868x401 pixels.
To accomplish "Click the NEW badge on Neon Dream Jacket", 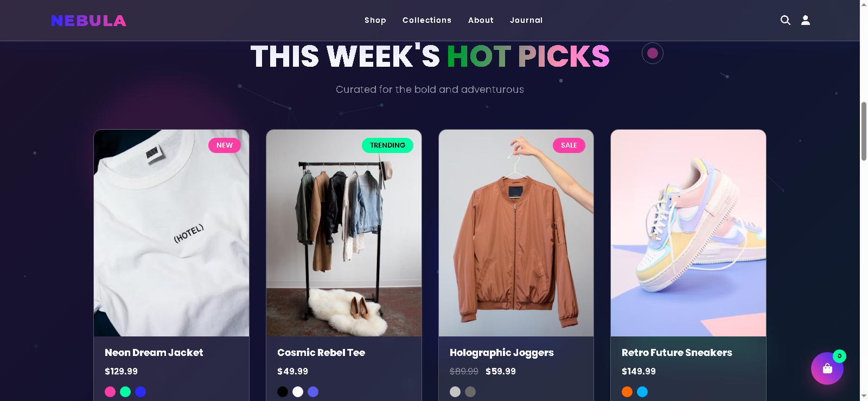I will 225,145.
